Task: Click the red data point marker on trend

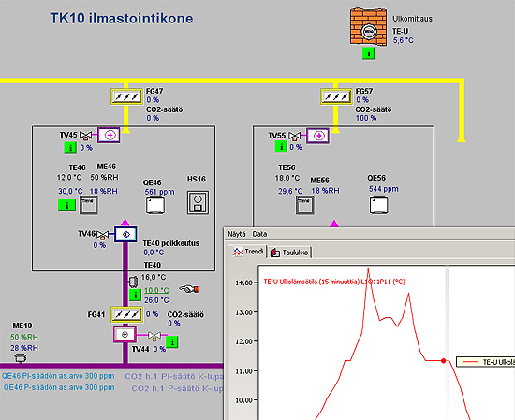Action: tap(444, 361)
